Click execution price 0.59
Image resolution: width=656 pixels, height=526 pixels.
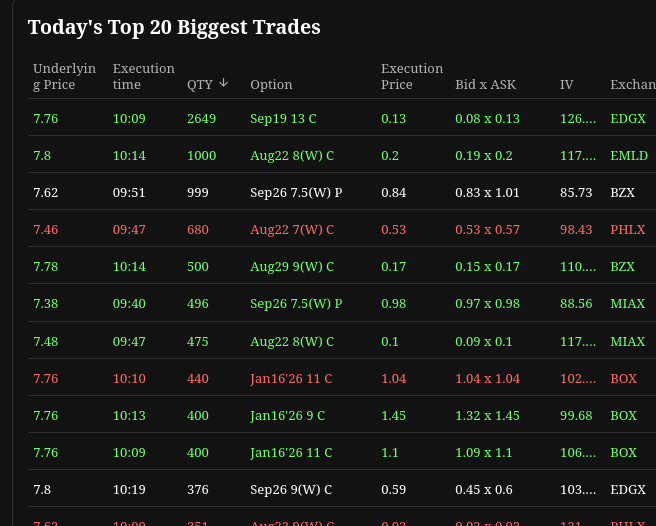click(x=393, y=490)
